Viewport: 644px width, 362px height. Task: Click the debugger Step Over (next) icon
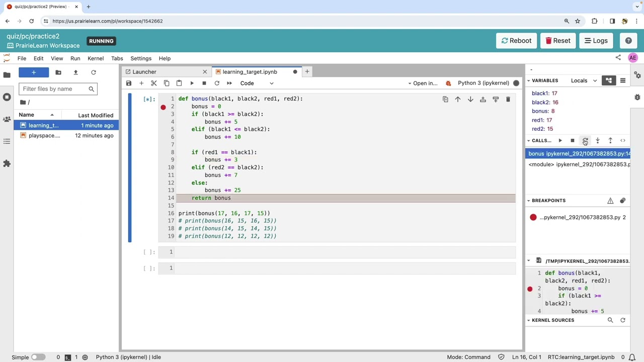[x=585, y=141]
